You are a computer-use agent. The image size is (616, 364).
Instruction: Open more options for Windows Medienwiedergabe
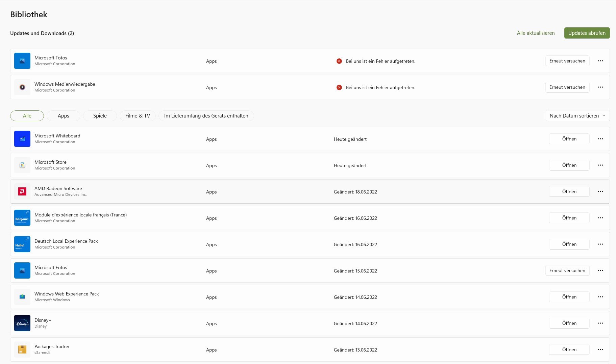tap(600, 87)
